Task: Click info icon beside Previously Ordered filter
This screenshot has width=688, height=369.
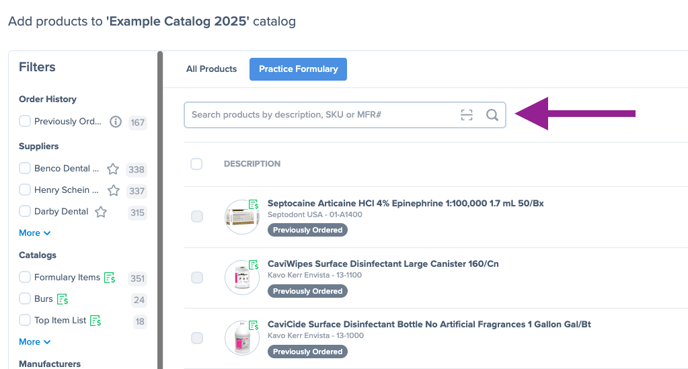Action: click(x=115, y=122)
